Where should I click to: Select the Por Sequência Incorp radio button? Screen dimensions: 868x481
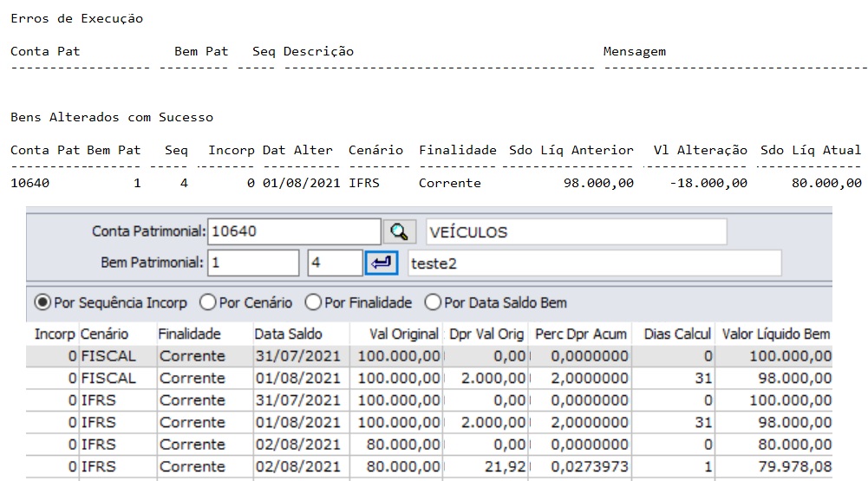click(x=42, y=302)
